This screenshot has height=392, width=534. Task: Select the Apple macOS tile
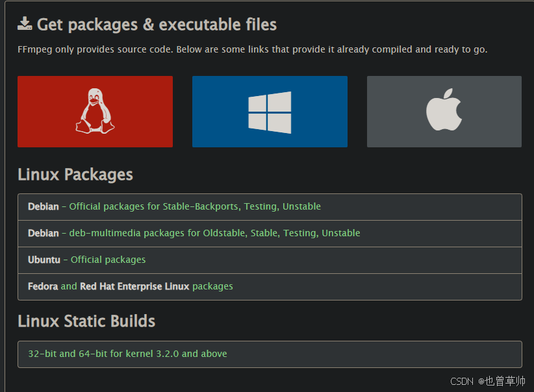coord(444,112)
